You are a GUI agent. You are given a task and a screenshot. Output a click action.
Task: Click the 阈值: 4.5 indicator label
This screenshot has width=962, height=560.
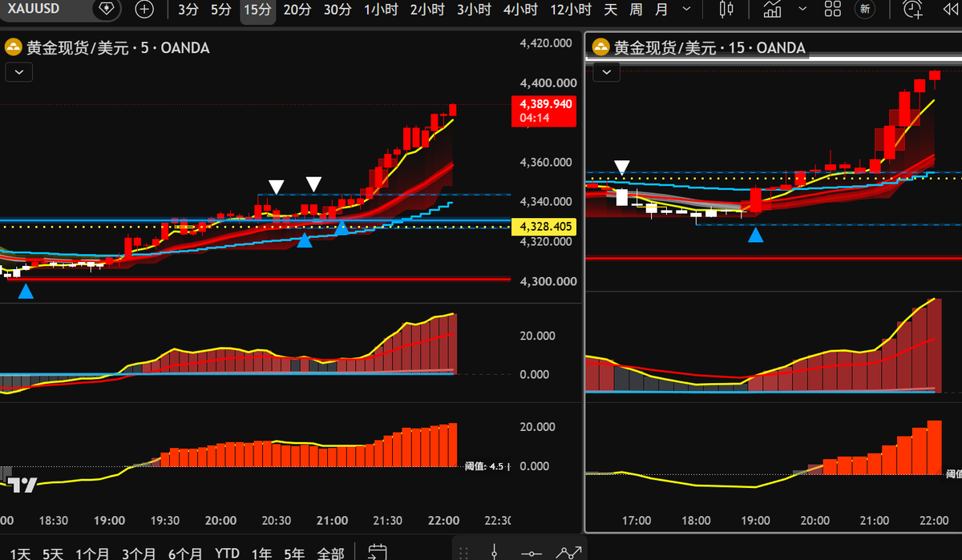485,466
